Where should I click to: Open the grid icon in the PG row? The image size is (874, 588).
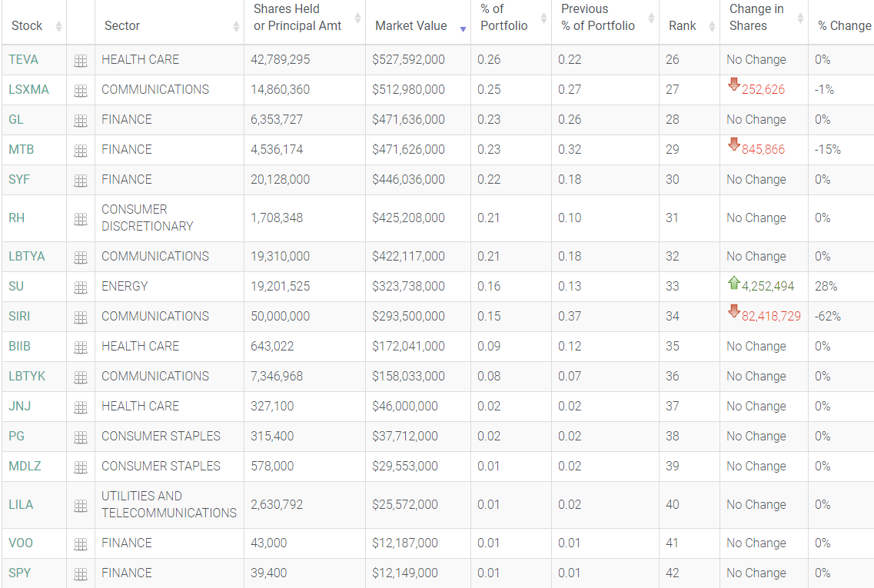[81, 438]
